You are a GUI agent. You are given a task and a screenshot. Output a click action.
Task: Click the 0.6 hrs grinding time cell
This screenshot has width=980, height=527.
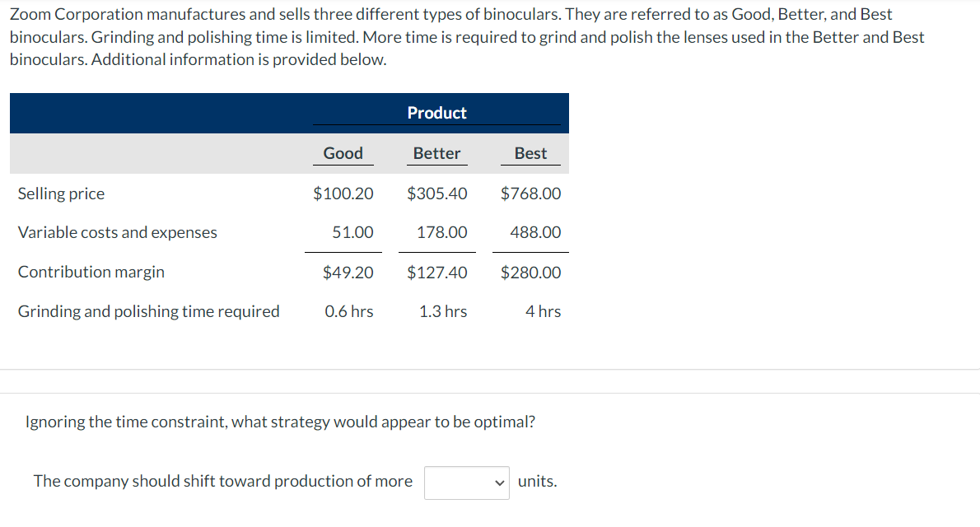[348, 311]
